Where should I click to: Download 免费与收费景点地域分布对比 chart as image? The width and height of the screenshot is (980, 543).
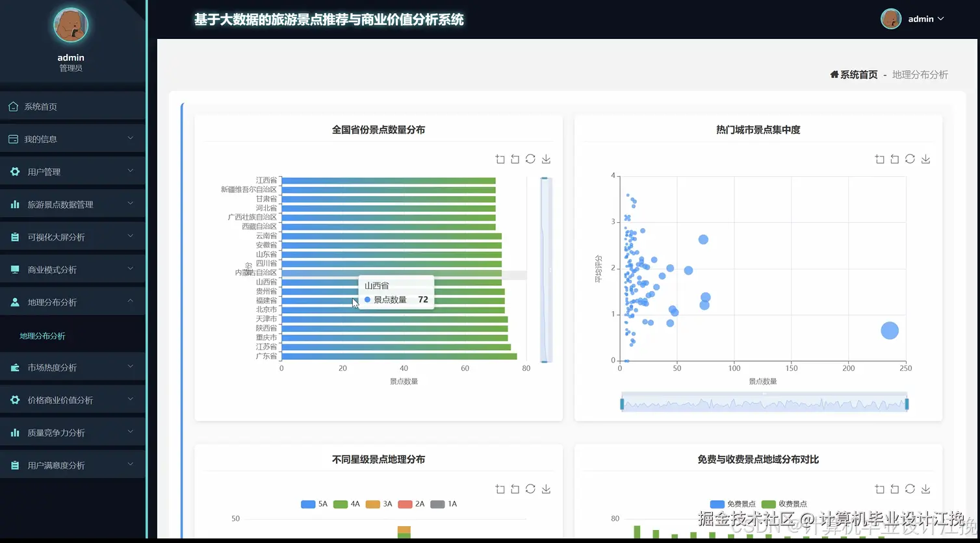pyautogui.click(x=925, y=489)
